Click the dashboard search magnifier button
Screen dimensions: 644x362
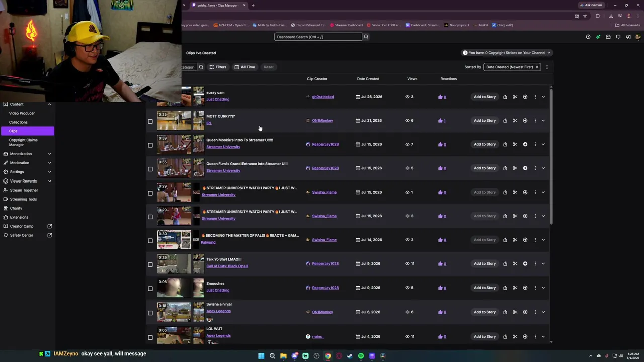point(366,37)
